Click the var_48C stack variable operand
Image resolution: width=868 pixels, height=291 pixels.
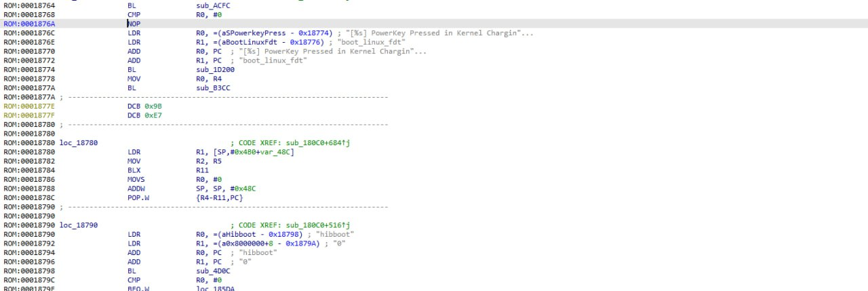coord(275,153)
